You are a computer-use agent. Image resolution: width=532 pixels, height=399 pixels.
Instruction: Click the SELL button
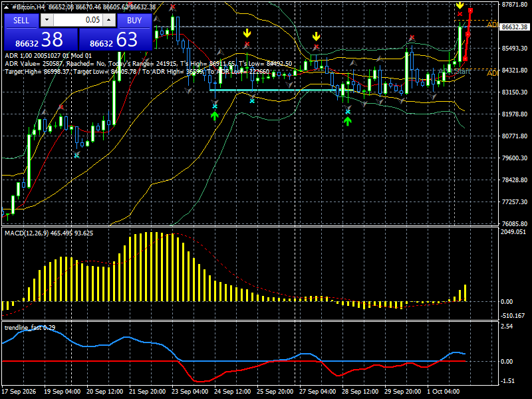click(x=21, y=21)
